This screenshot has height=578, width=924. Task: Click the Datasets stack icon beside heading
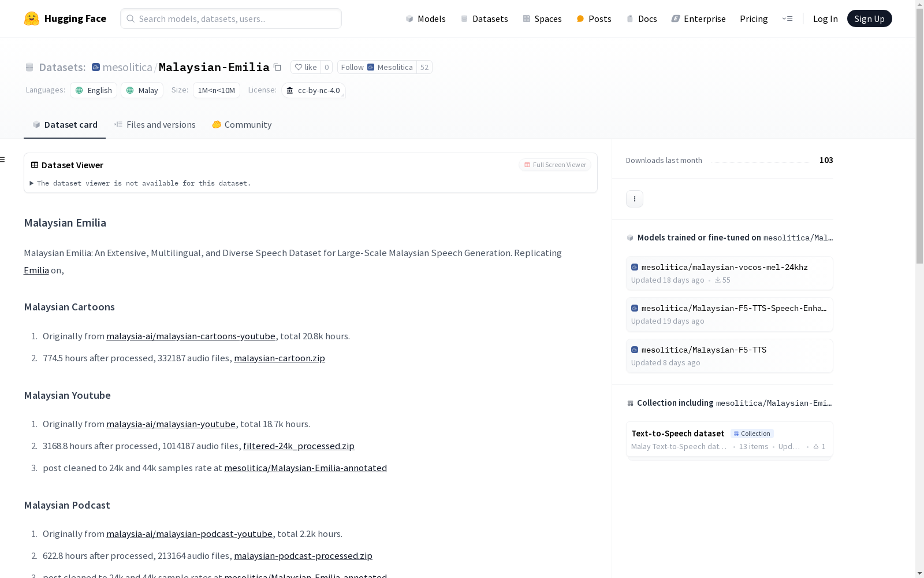coord(29,68)
